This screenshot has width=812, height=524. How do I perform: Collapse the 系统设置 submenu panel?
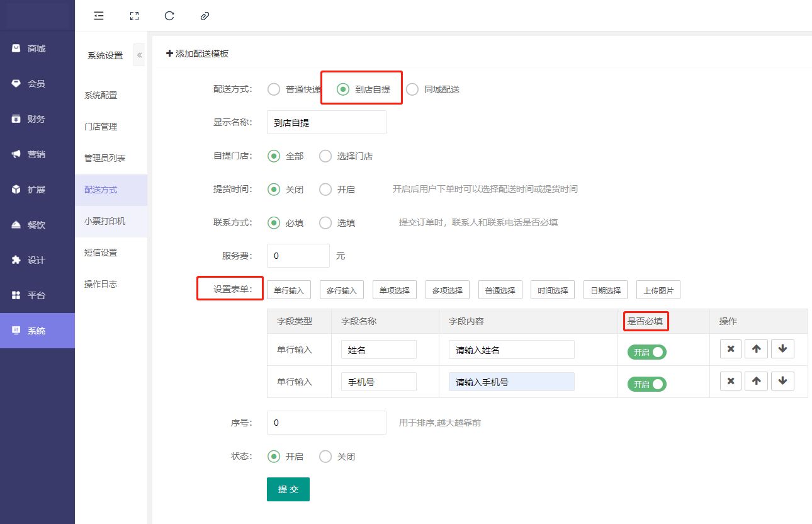point(139,55)
